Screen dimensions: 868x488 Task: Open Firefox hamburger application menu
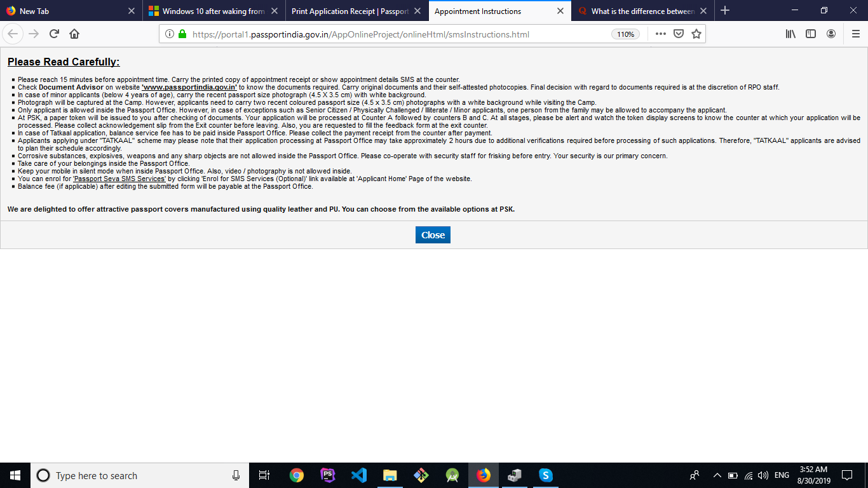855,34
